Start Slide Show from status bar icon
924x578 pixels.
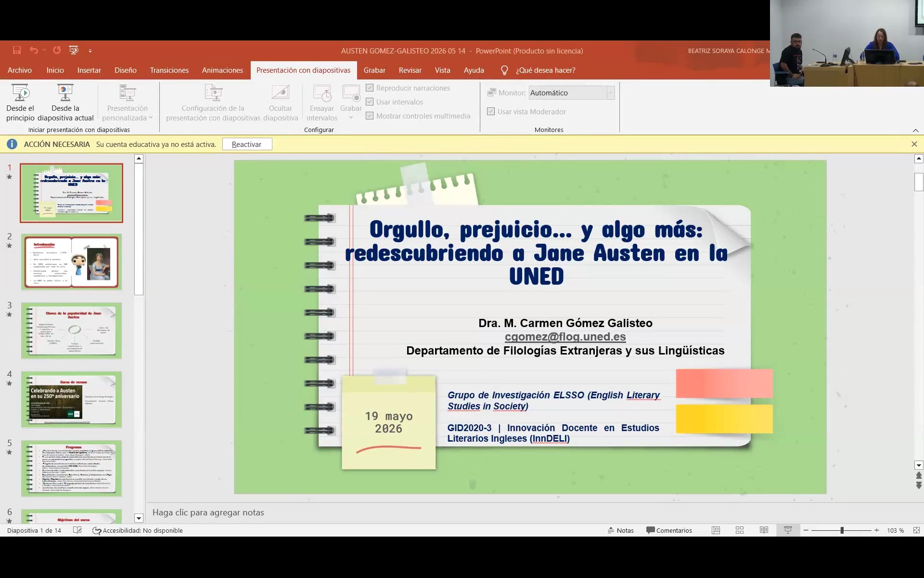[x=788, y=530]
